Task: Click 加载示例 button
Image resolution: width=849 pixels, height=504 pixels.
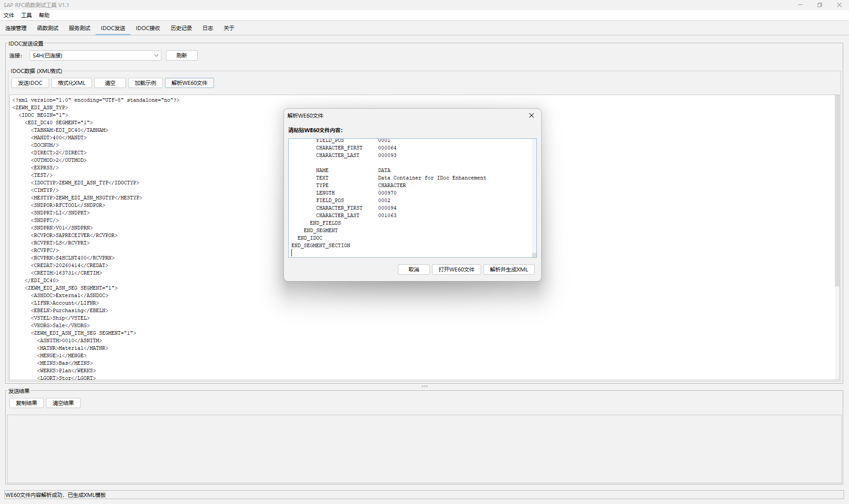Action: coord(145,83)
